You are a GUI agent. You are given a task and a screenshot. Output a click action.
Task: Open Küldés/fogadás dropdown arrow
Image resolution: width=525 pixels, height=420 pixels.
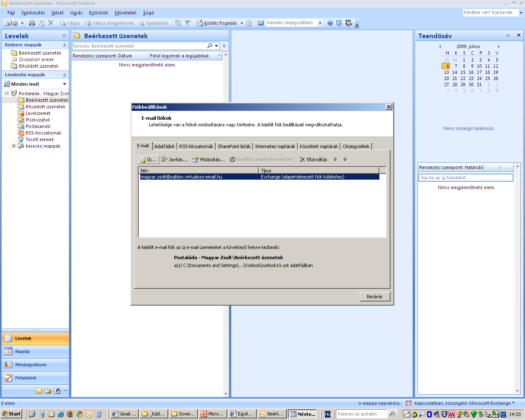pos(242,23)
